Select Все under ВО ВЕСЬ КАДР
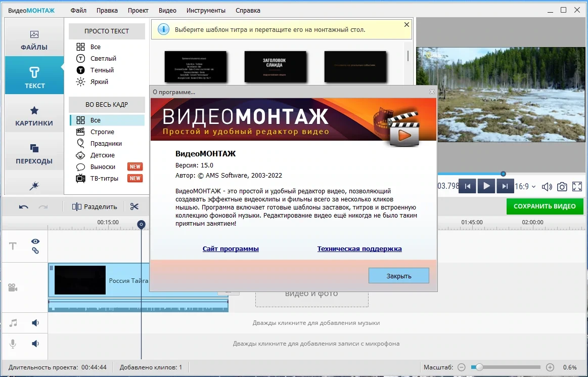Viewport: 588px width, 377px height. [107, 120]
